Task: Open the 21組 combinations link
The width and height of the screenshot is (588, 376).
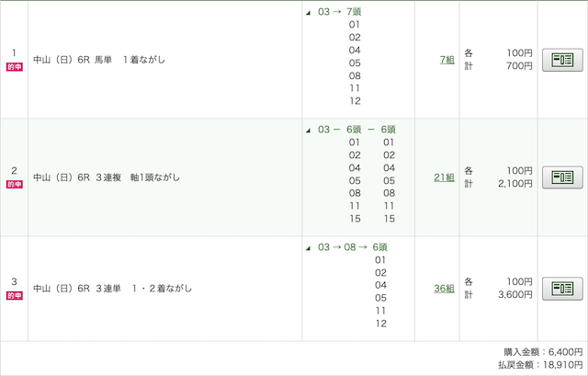Action: click(x=444, y=177)
